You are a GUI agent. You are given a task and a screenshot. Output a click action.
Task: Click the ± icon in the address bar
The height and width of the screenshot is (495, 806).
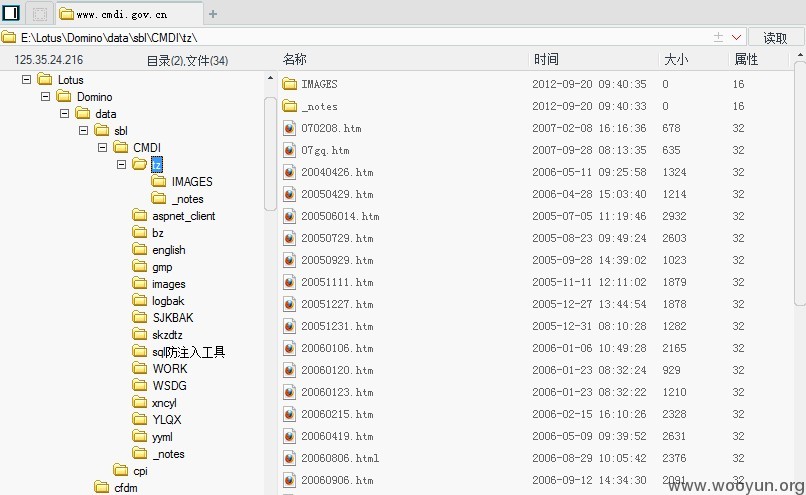(x=719, y=38)
